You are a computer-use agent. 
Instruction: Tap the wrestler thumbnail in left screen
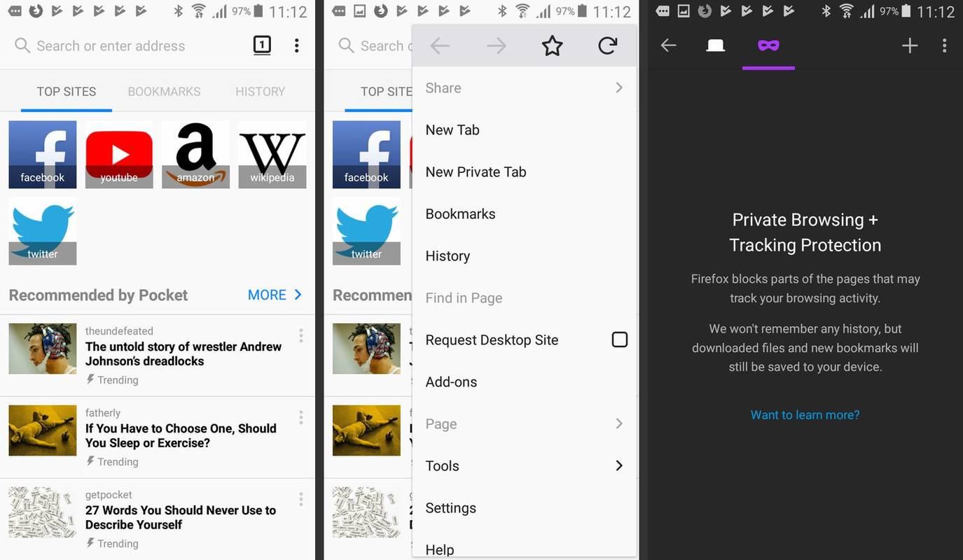pos(43,349)
